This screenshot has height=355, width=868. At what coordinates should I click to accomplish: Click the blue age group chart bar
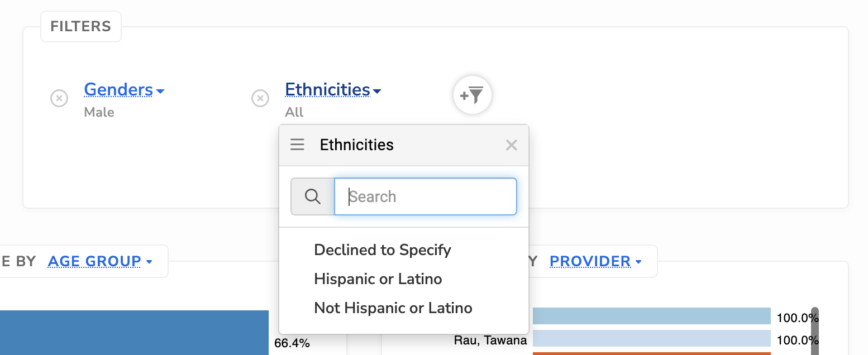[134, 333]
